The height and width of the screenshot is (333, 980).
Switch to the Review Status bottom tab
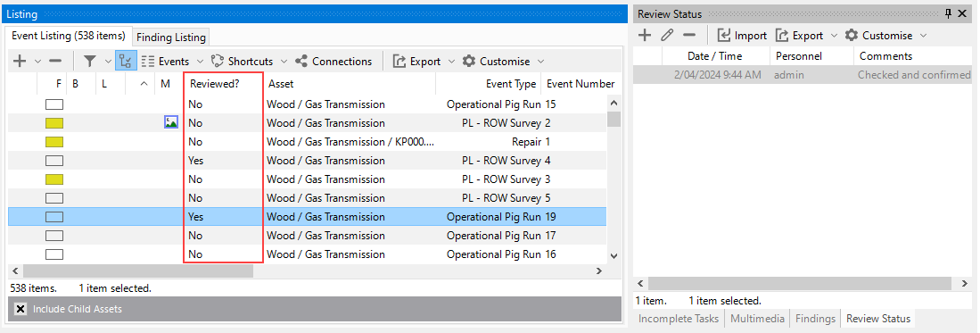pos(878,319)
